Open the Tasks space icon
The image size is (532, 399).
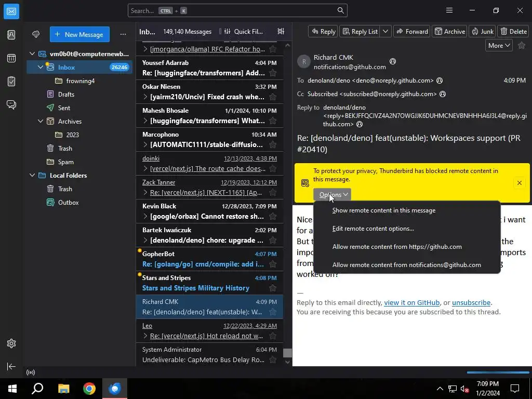click(x=11, y=82)
